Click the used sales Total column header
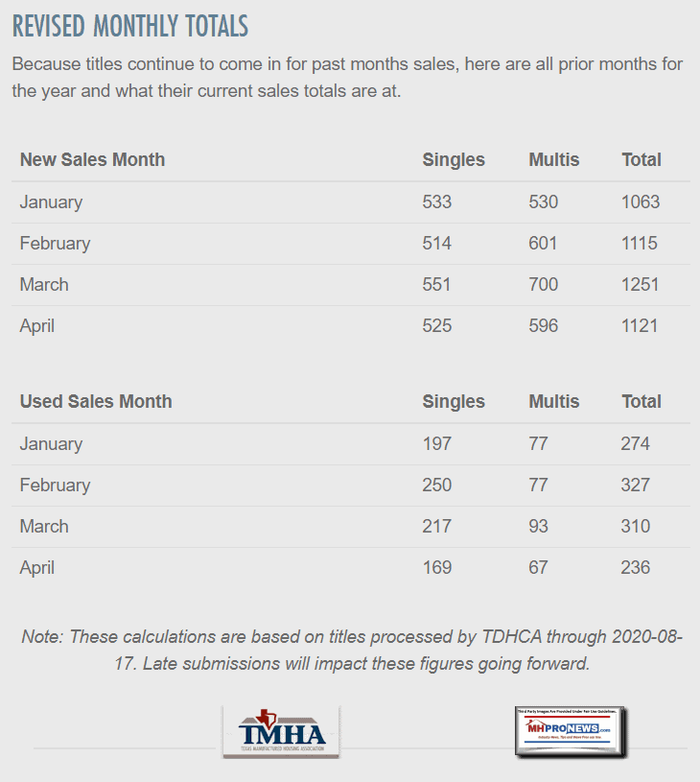 point(642,402)
